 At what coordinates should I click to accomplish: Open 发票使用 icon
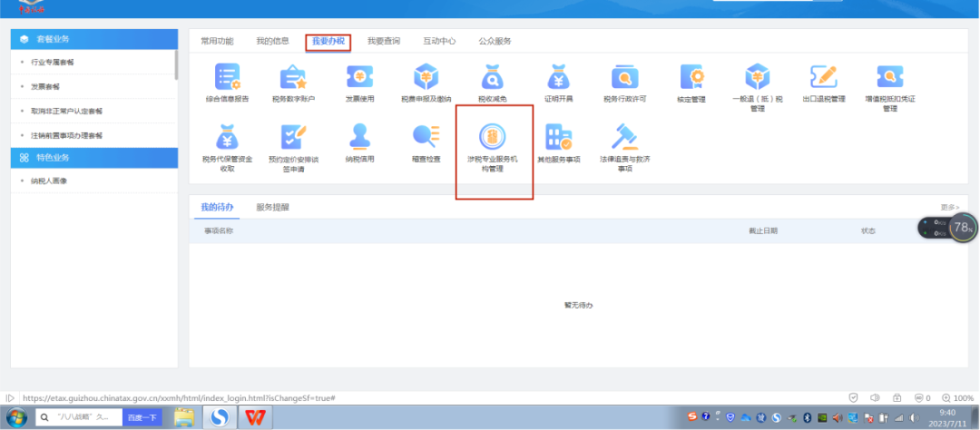tap(360, 77)
